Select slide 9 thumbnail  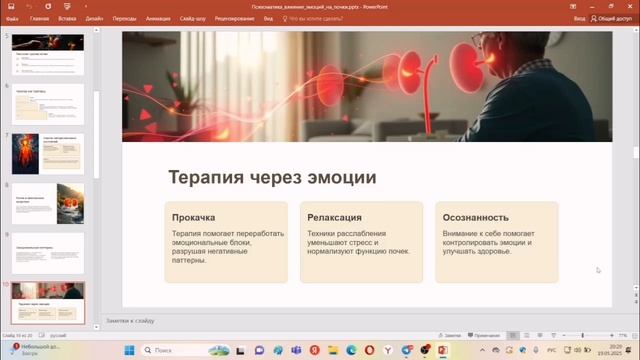click(x=48, y=253)
